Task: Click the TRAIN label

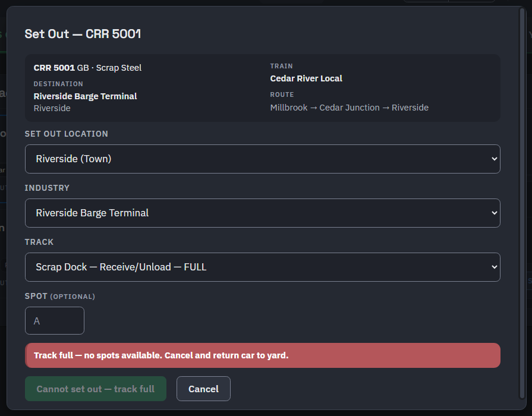Action: (281, 66)
